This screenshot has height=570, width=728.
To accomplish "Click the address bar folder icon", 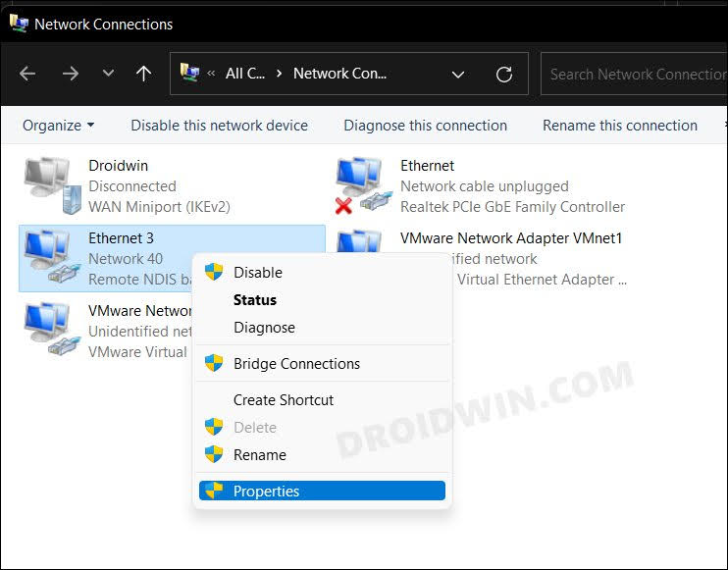I will click(x=189, y=73).
